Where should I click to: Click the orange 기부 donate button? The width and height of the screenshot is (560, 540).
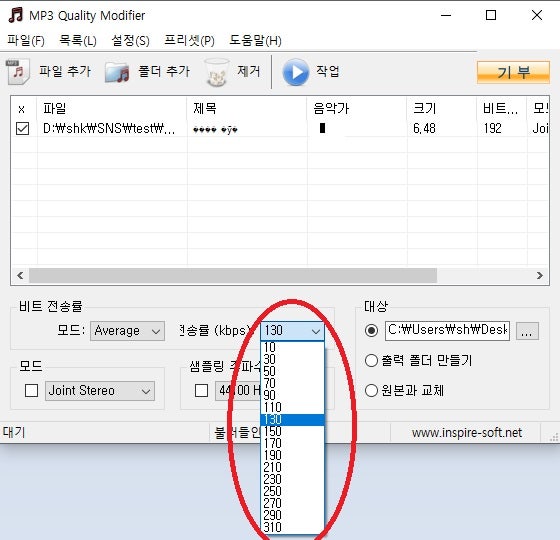[513, 72]
